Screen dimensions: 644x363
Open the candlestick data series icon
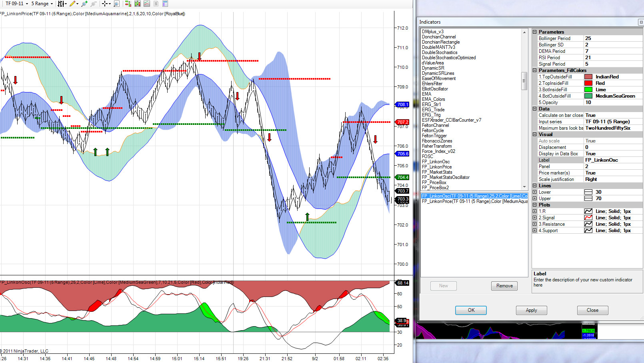138,4
